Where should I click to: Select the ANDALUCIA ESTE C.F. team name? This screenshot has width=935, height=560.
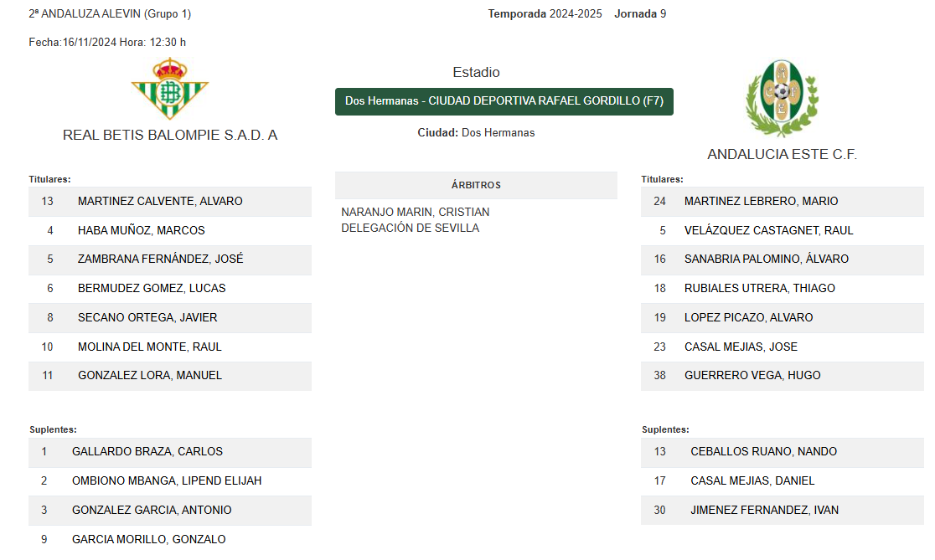point(782,154)
